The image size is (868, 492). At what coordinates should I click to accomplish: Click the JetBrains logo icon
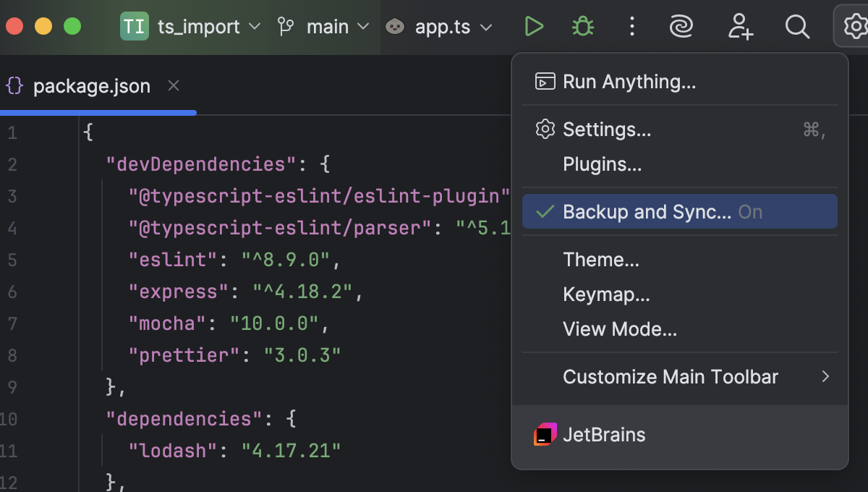tap(545, 435)
